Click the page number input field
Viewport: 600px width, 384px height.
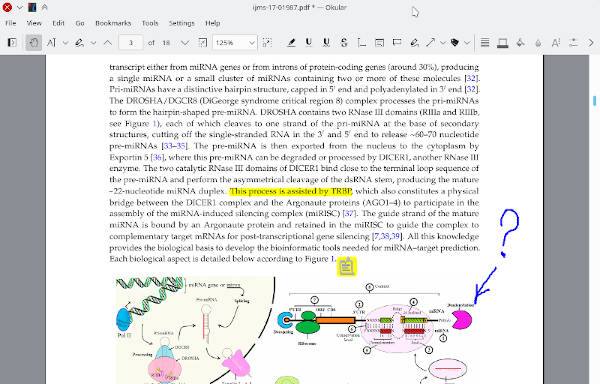(131, 42)
